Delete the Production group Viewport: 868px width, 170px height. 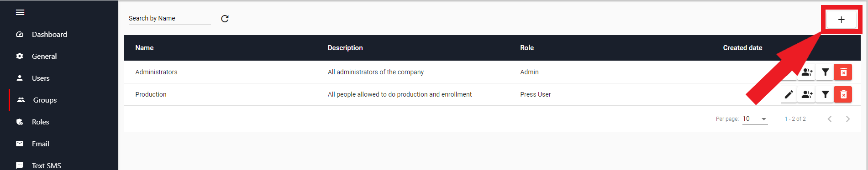[x=843, y=94]
